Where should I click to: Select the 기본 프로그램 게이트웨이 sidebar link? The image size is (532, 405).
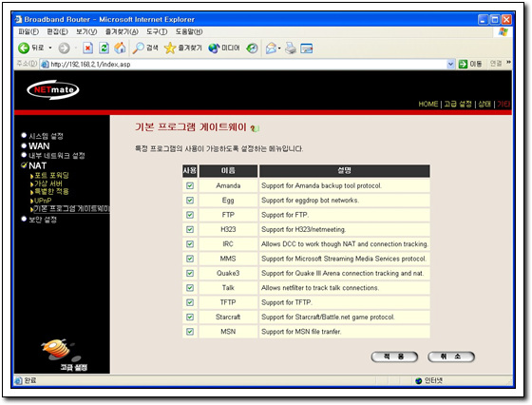(x=71, y=209)
